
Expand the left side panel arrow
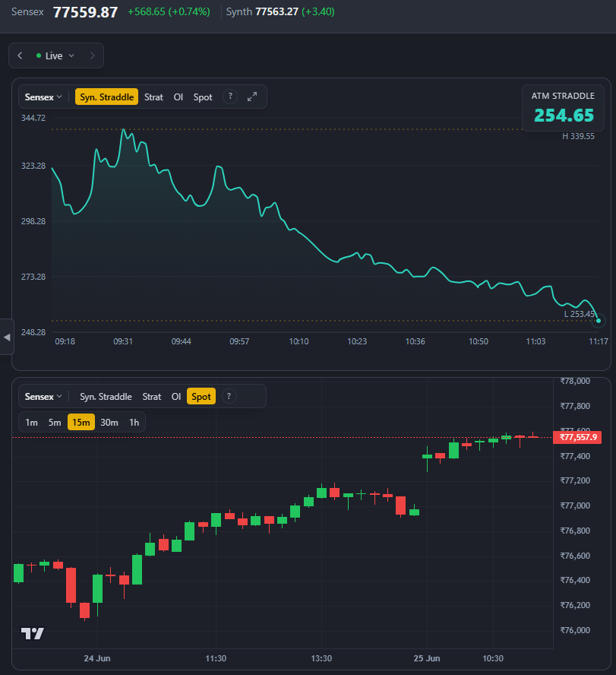pyautogui.click(x=7, y=337)
